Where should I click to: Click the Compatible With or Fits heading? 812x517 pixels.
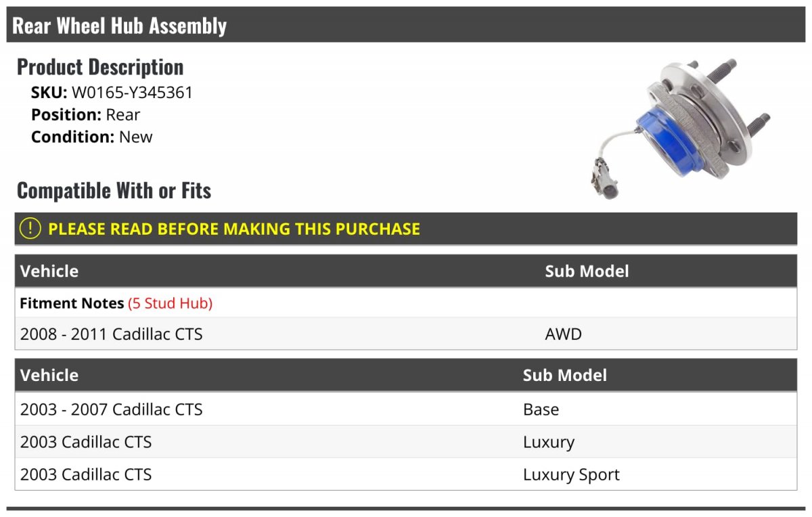(114, 191)
